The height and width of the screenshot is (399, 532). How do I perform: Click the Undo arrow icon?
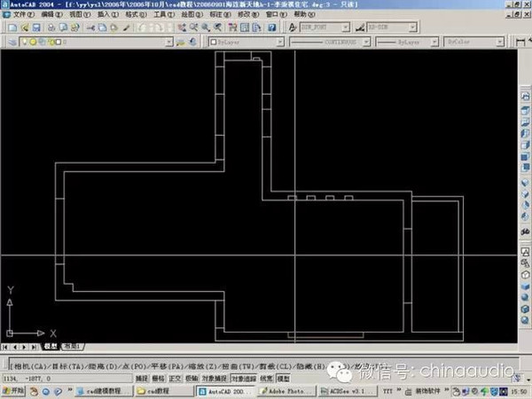coord(142,27)
